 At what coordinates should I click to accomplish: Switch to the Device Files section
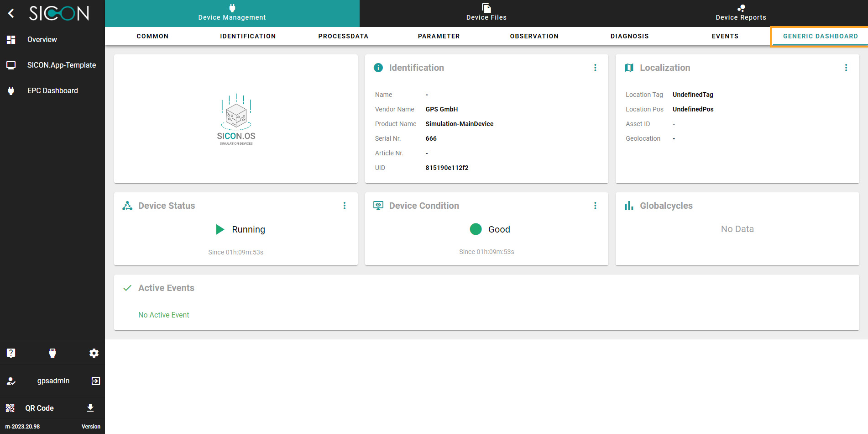tap(486, 13)
